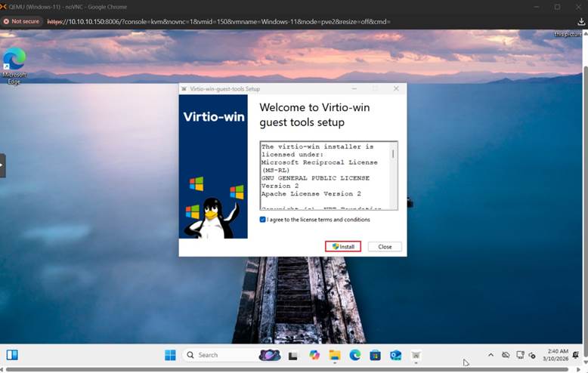Image resolution: width=588 pixels, height=373 pixels.
Task: Open File Explorer from the taskbar
Action: (335, 355)
